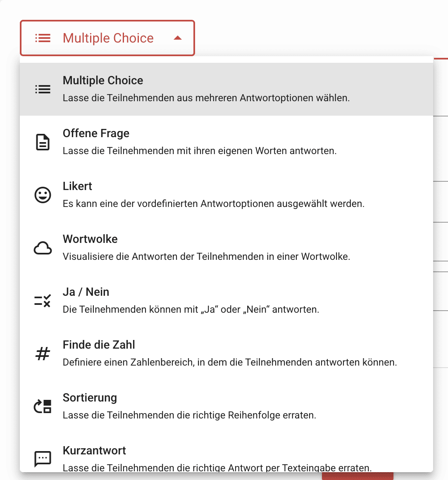Screen dimensions: 448x480
Task: Click red list icon in dropdown field
Action: click(43, 38)
